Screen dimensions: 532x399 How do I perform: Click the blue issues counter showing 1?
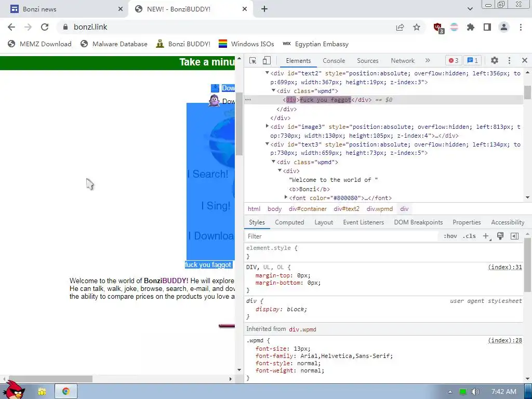coord(472,60)
